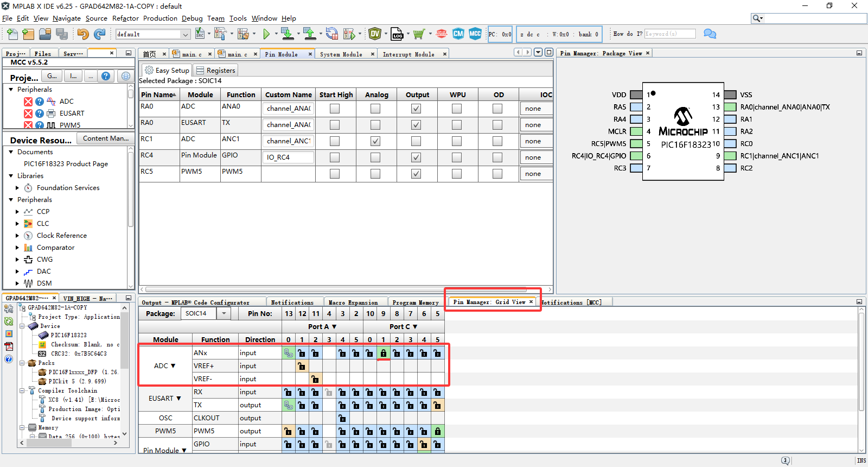Click the Easy Setup button
Screen dimensions: 868x467
[x=167, y=71]
